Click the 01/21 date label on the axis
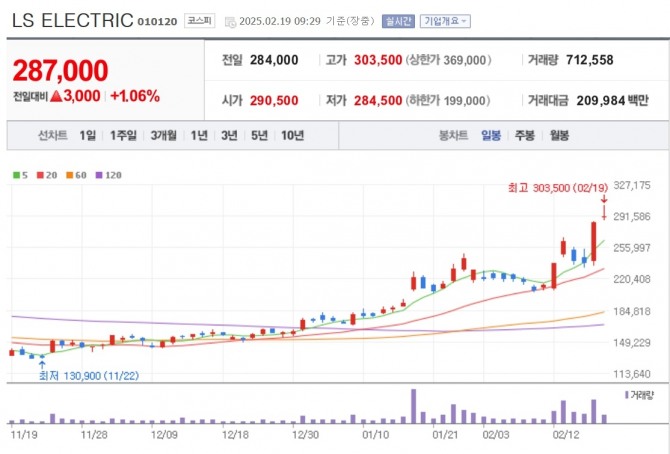670x454 pixels. [x=445, y=435]
